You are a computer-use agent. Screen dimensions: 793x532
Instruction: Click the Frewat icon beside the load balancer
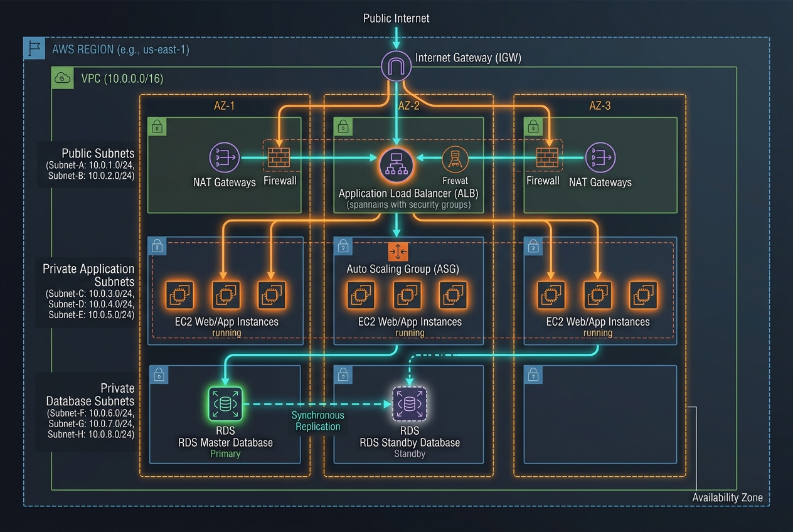point(455,159)
